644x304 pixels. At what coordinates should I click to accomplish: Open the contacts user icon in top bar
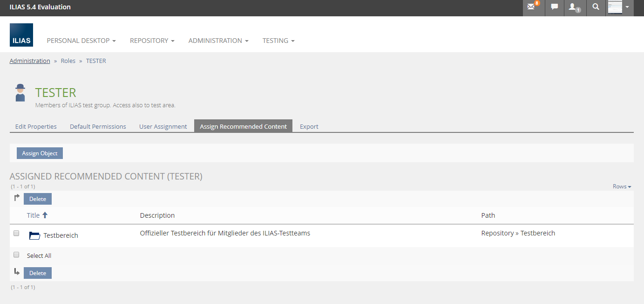(574, 7)
